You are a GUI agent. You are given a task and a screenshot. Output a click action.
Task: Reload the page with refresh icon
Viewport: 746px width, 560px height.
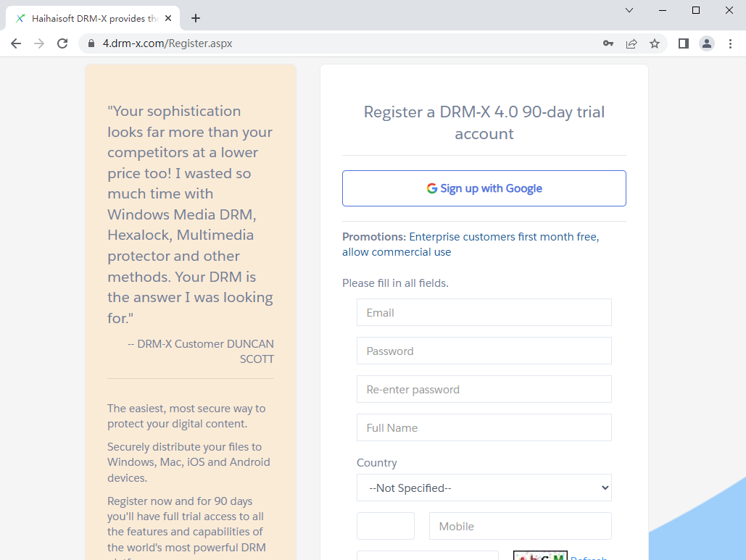coord(62,43)
